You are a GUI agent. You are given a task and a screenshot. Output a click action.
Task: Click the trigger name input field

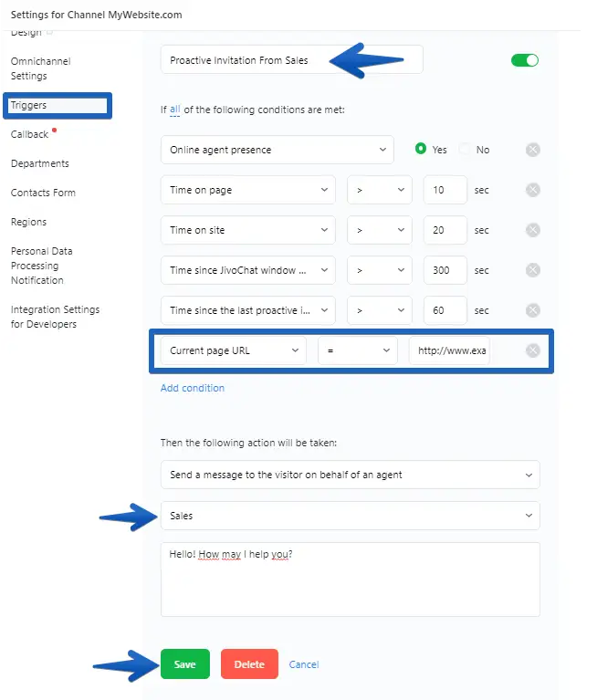[x=291, y=60]
